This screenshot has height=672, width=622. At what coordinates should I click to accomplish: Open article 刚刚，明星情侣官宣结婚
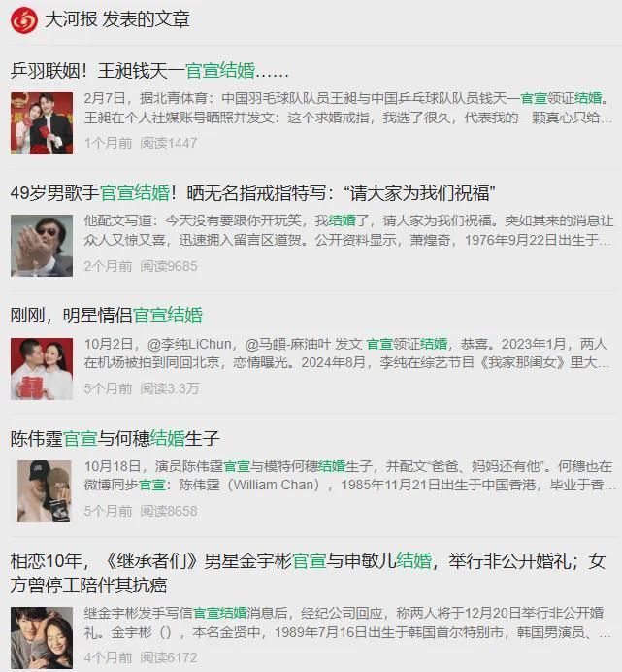106,316
